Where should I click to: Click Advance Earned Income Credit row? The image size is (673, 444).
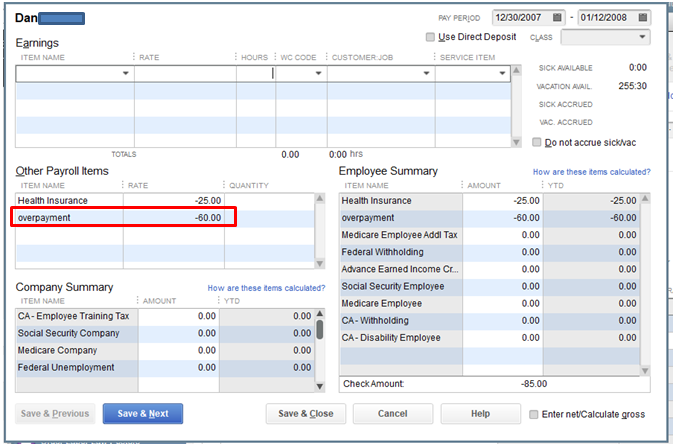[x=489, y=269]
